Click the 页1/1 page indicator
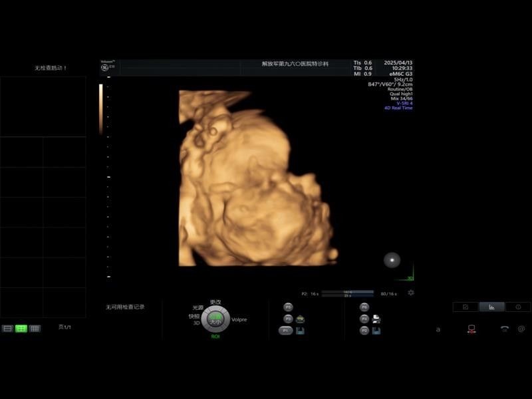Image resolution: width=532 pixels, height=399 pixels. 65,327
